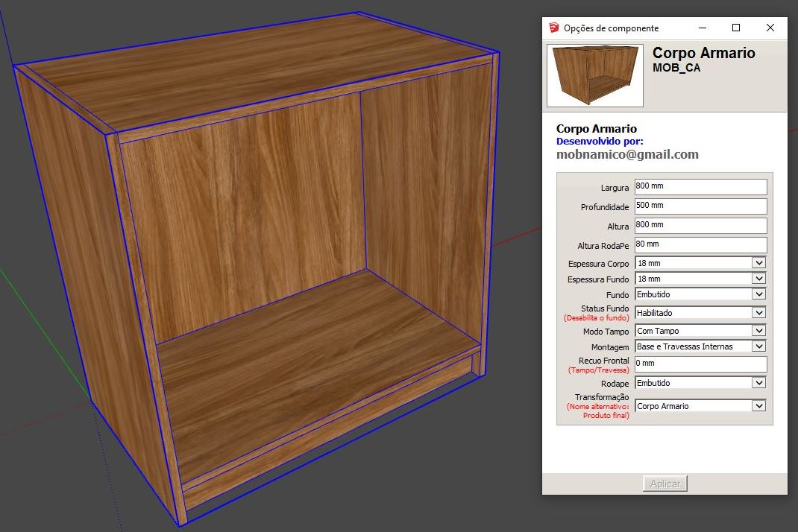
Task: Minimize the Opções de componente dialog
Action: point(702,28)
